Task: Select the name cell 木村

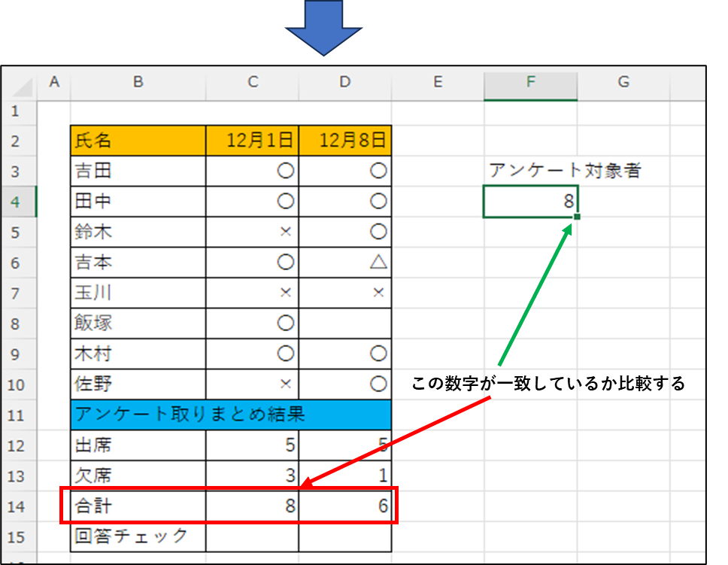Action: click(x=138, y=354)
